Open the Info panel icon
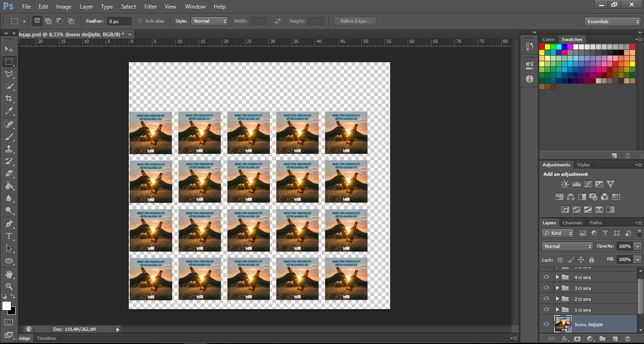Screen dimensions: 644x344 (x=529, y=79)
